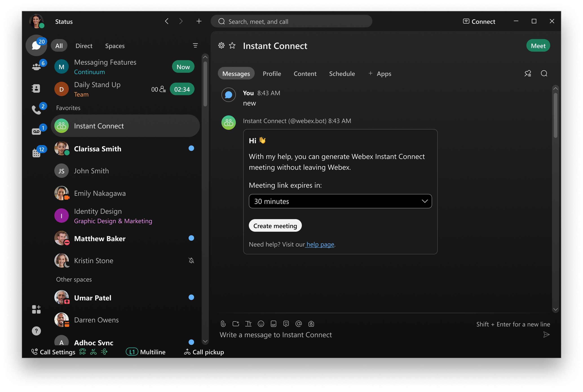Click the second footer icon after Call Settings
The width and height of the screenshot is (583, 392).
point(93,352)
